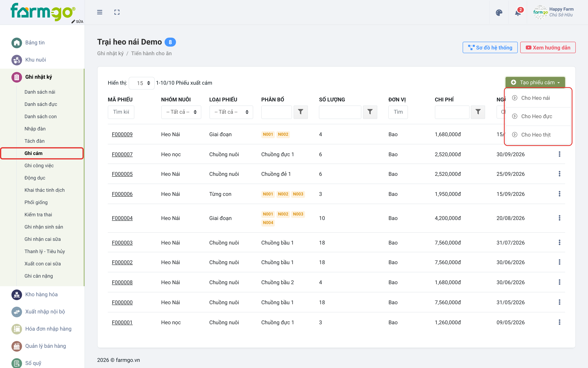Image resolution: width=588 pixels, height=368 pixels.
Task: Click the Tạo phiếu cám dropdown button
Action: tap(535, 83)
